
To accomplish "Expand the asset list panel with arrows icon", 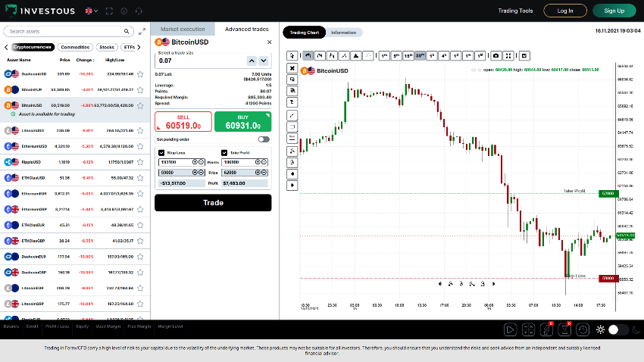I will [142, 32].
